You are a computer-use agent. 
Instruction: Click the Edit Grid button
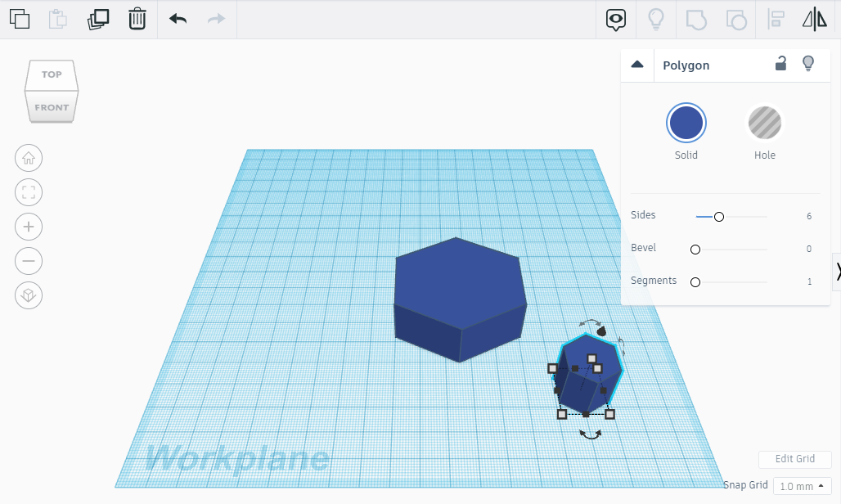794,459
